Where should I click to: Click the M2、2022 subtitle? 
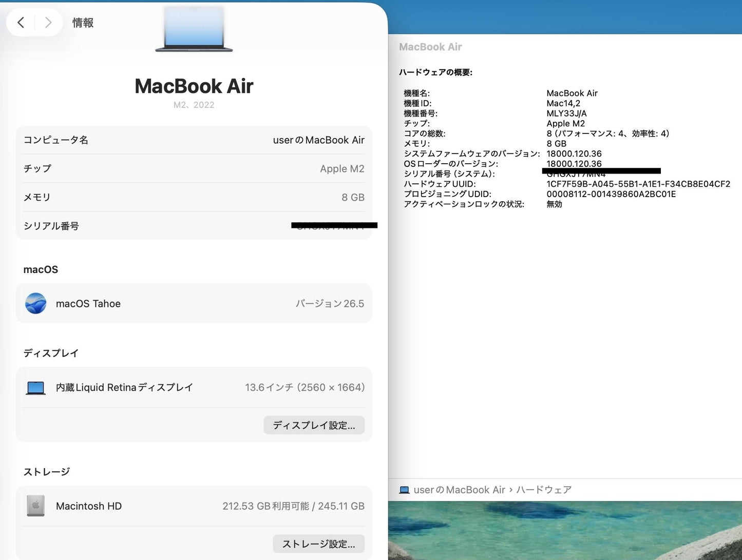(x=194, y=105)
